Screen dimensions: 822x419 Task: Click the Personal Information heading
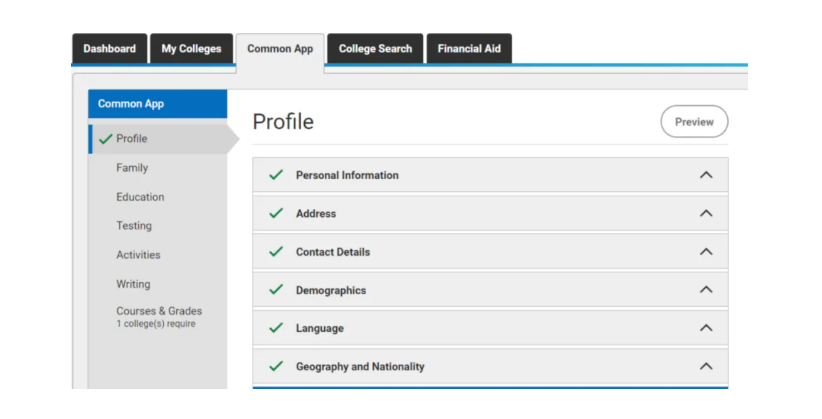347,175
